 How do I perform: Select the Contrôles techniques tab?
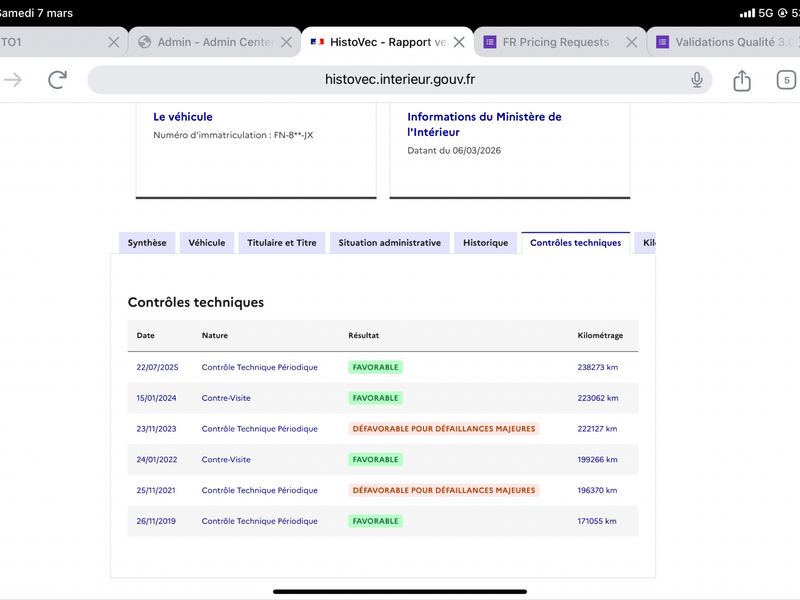(575, 243)
